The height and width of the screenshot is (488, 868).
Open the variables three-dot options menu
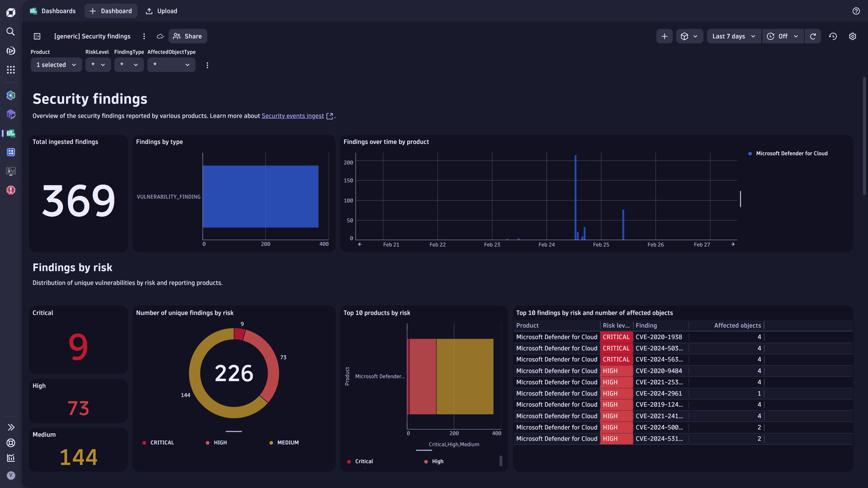click(207, 65)
